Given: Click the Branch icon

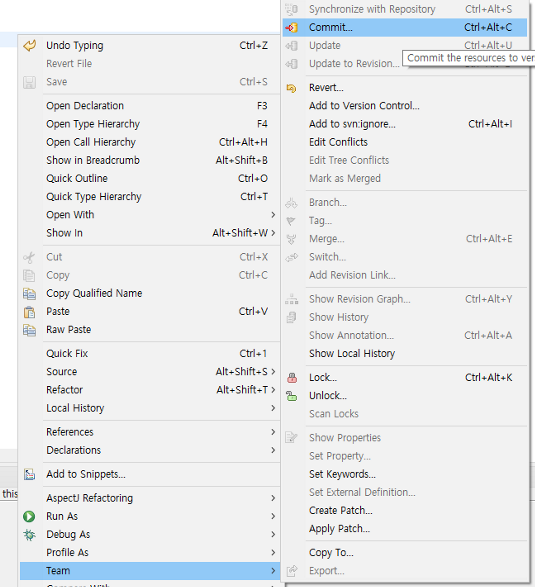Looking at the screenshot, I should click(291, 203).
